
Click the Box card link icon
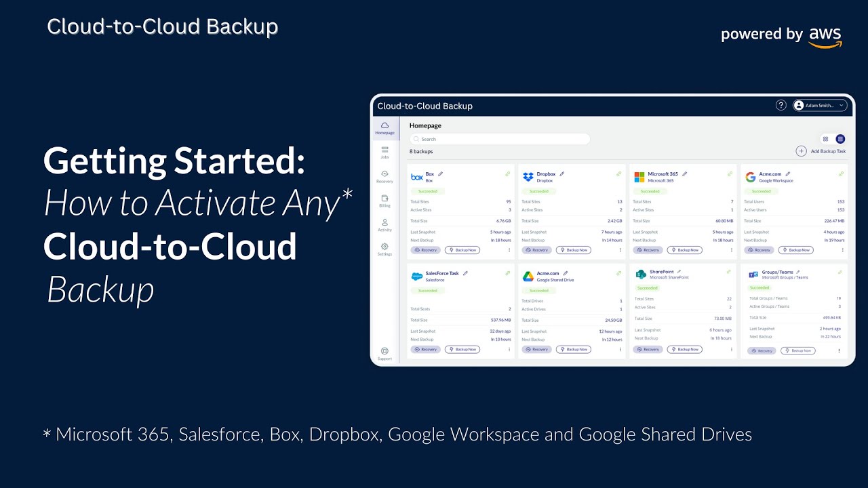[507, 174]
